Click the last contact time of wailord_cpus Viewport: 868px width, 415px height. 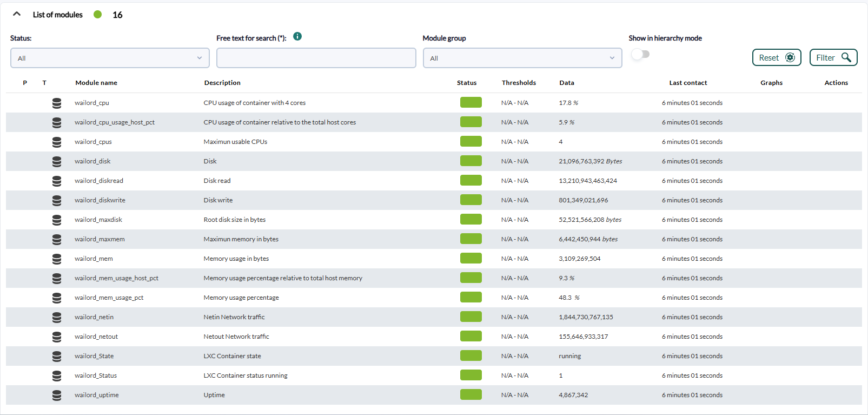pos(692,142)
